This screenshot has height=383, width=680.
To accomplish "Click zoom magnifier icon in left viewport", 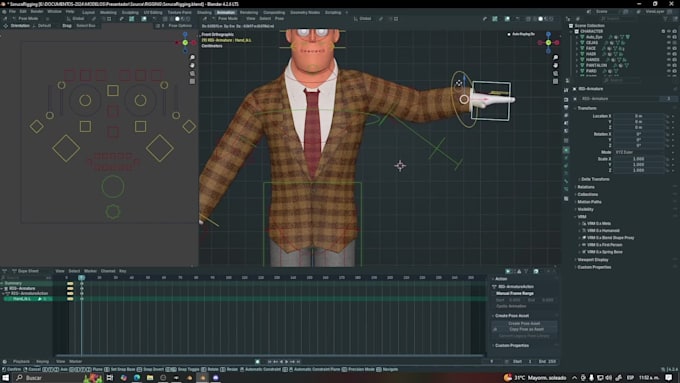I will (192, 57).
